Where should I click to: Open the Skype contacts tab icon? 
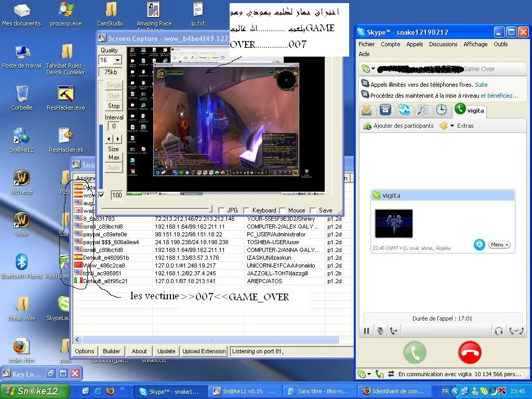point(367,110)
